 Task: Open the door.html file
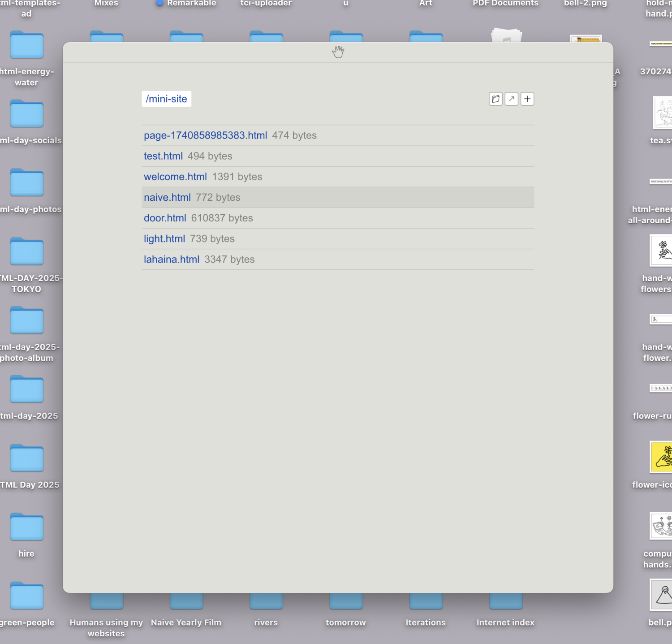(165, 218)
